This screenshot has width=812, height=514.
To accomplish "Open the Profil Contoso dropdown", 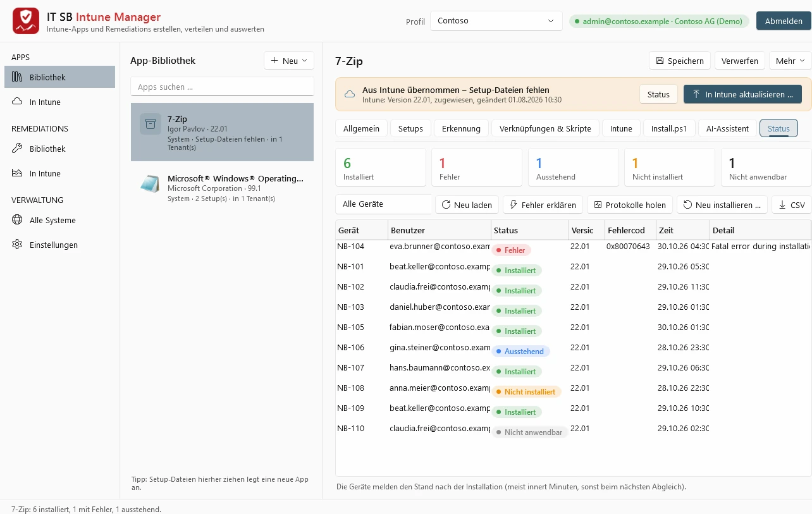I will tap(496, 21).
